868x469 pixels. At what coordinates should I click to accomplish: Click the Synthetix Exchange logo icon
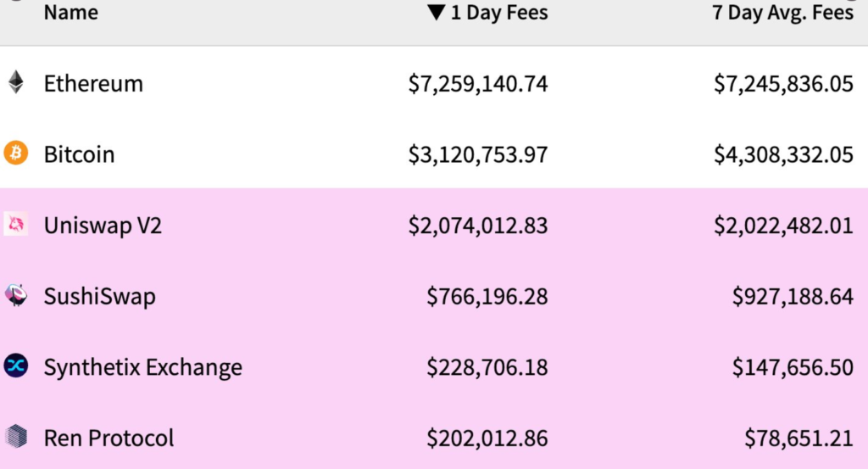16,366
